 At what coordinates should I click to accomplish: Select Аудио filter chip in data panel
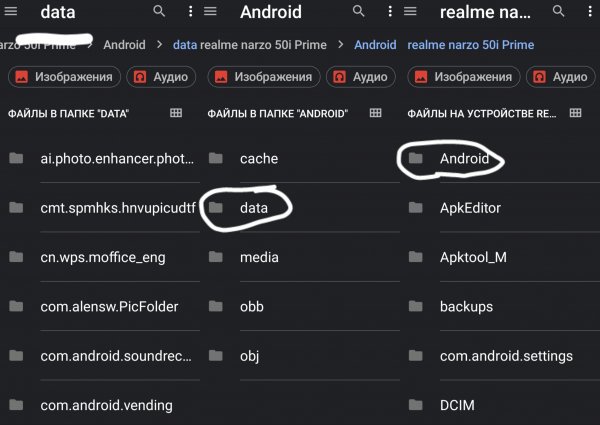(x=161, y=77)
